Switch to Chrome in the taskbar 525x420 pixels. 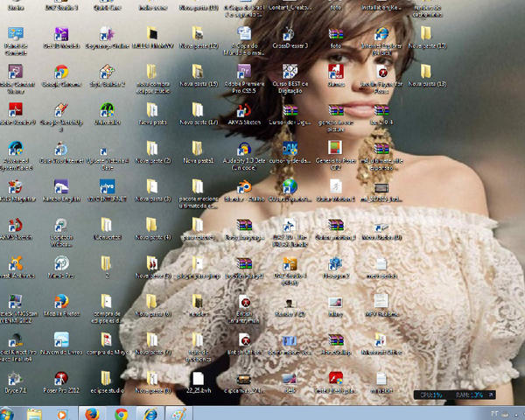point(122,414)
